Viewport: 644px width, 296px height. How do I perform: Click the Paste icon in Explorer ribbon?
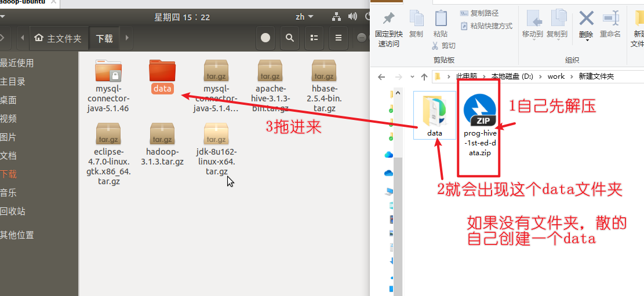pyautogui.click(x=441, y=19)
